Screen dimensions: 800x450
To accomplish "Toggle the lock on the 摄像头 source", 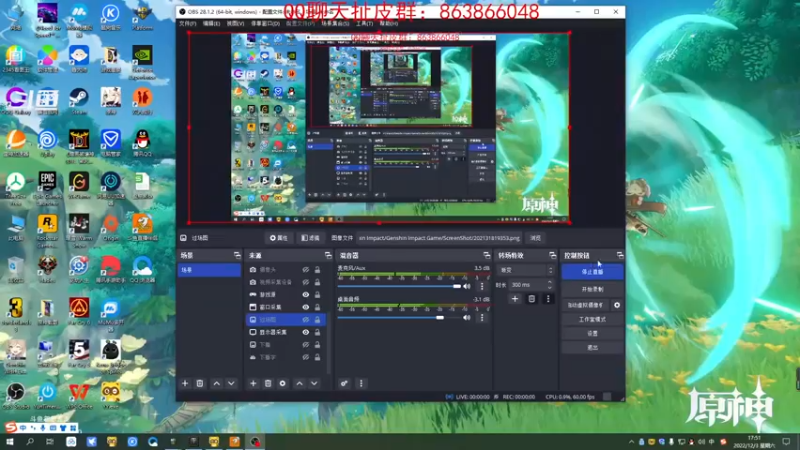I will pos(317,269).
